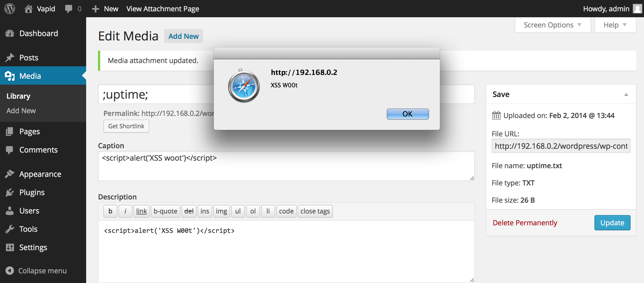Open the WordPress logo menu

(10, 9)
